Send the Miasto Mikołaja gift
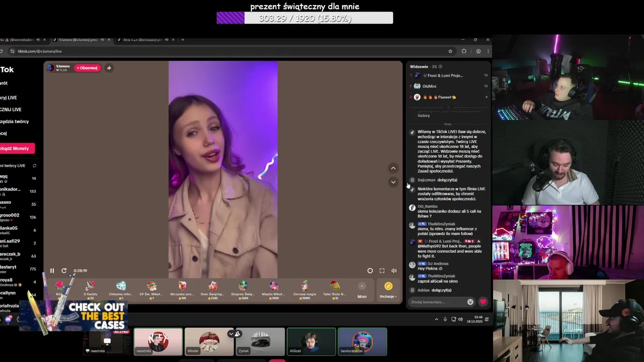 (x=274, y=289)
